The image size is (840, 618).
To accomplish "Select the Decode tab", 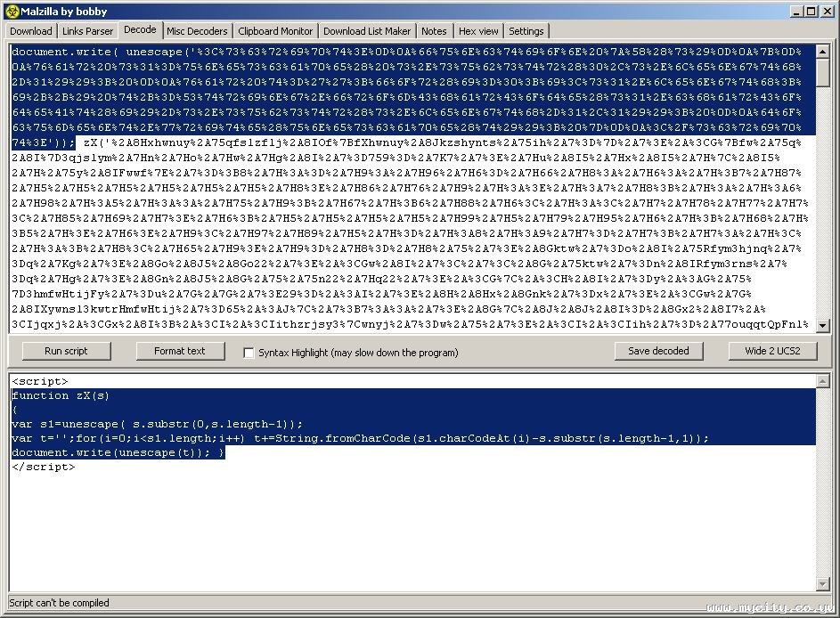I will point(140,29).
